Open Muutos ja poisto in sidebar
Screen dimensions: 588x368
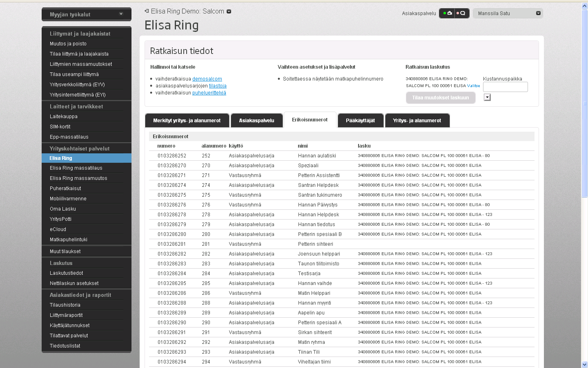coord(68,44)
